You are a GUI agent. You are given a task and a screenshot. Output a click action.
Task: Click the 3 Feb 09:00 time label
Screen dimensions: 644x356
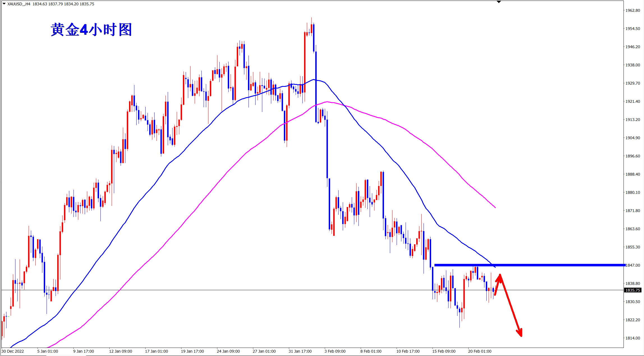pos(335,351)
